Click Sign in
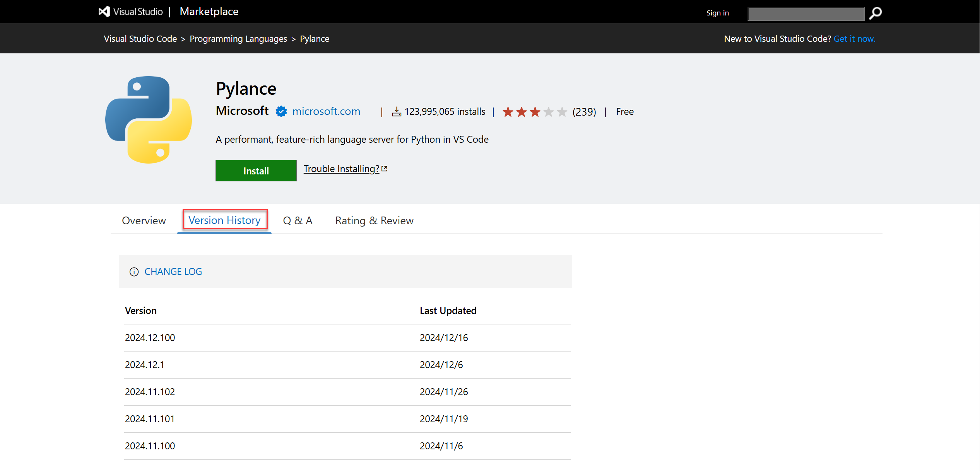Screen dimensions: 980x471 click(x=717, y=13)
